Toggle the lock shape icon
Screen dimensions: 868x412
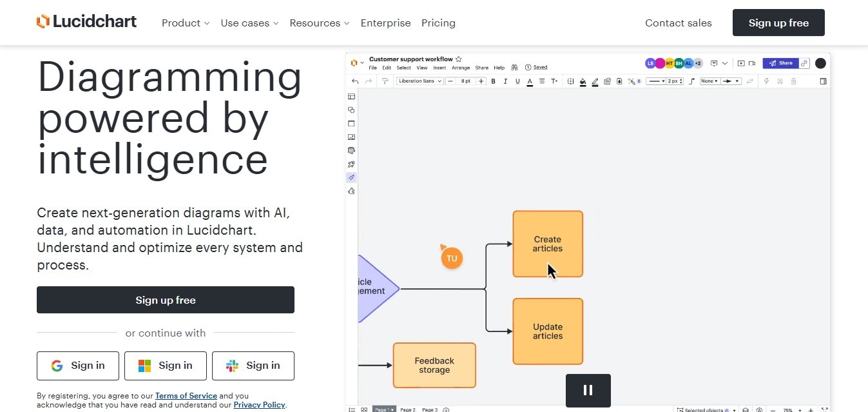click(793, 81)
